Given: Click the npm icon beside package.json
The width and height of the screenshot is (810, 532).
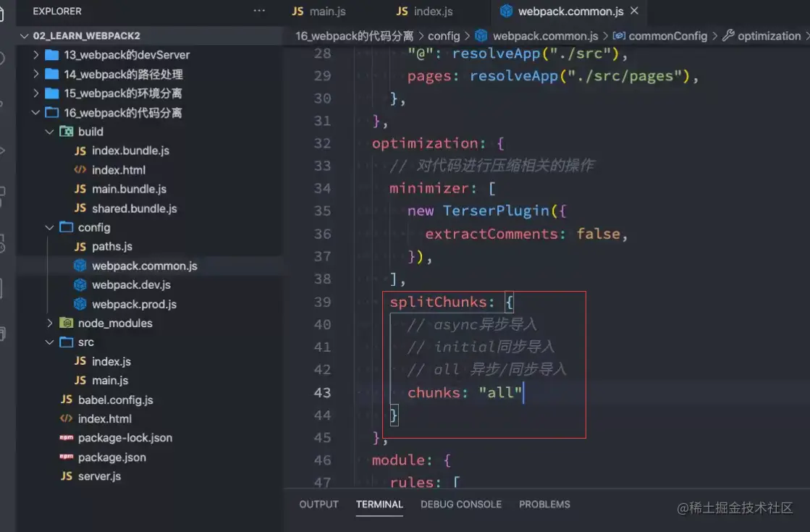Looking at the screenshot, I should [x=66, y=457].
